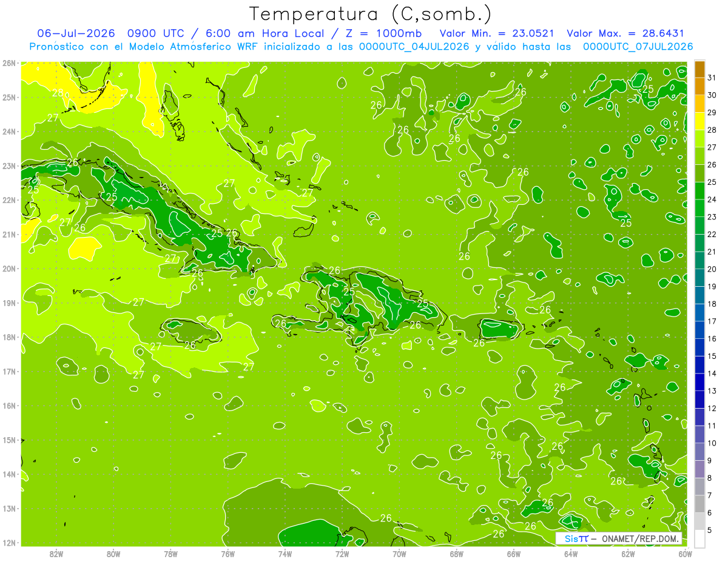The height and width of the screenshot is (562, 728).
Task: Click the 20 value on the color scale
Action: tap(712, 269)
